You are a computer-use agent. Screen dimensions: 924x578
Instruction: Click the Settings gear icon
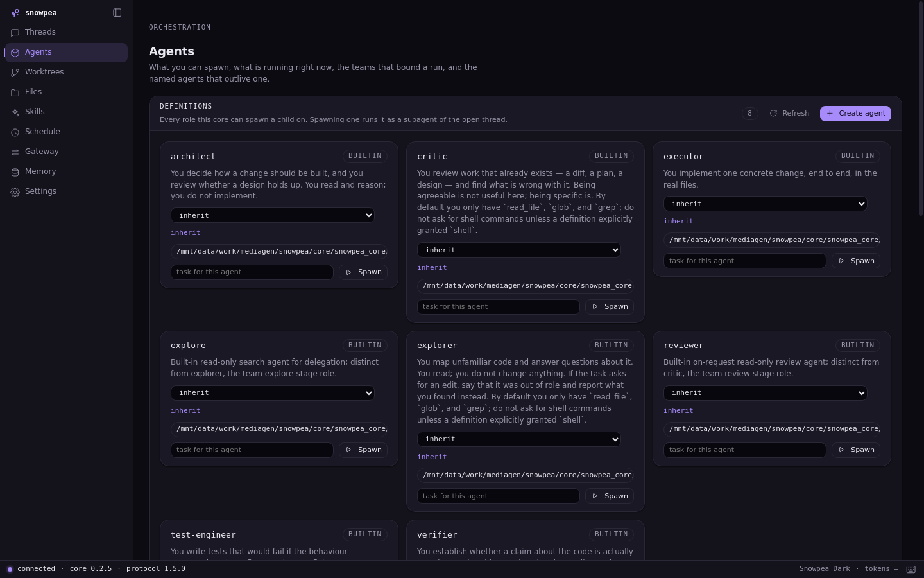(15, 191)
